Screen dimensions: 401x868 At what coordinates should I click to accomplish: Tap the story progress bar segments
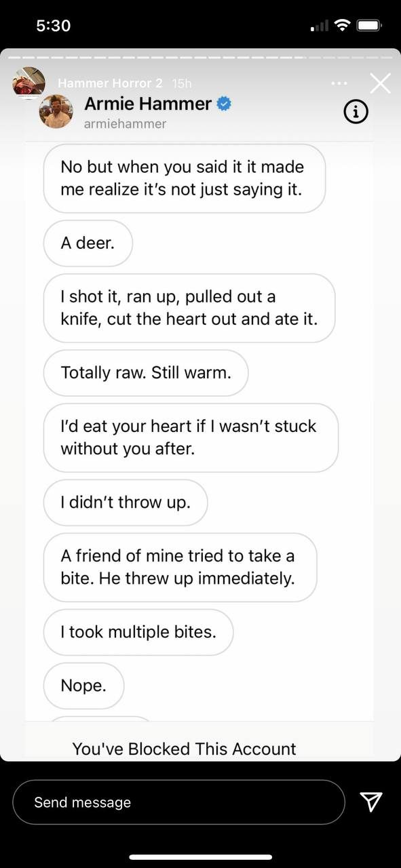coord(200,57)
